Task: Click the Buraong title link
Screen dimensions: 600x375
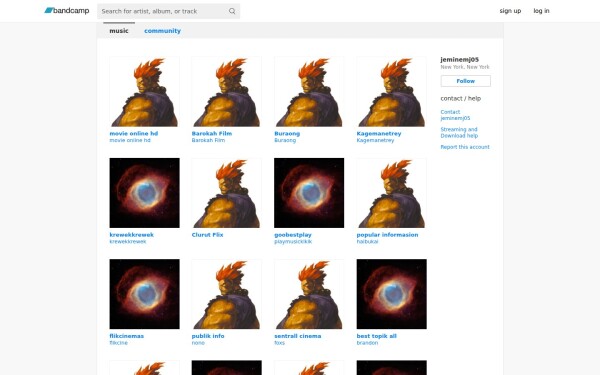Action: (x=287, y=134)
